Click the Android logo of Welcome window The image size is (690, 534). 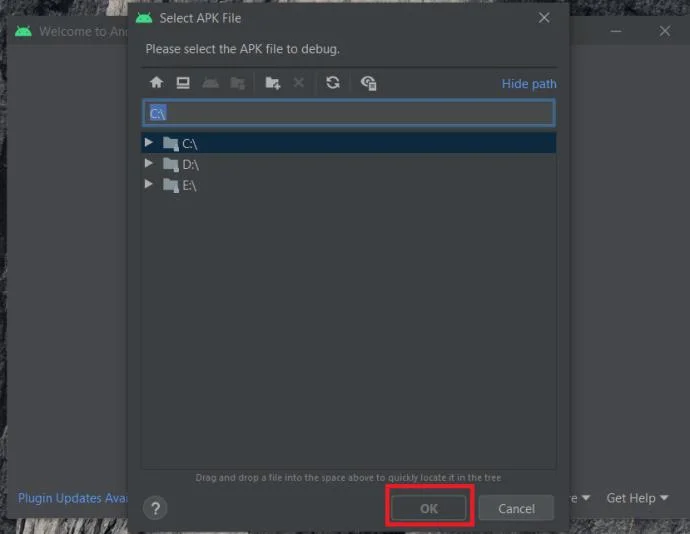click(x=23, y=31)
